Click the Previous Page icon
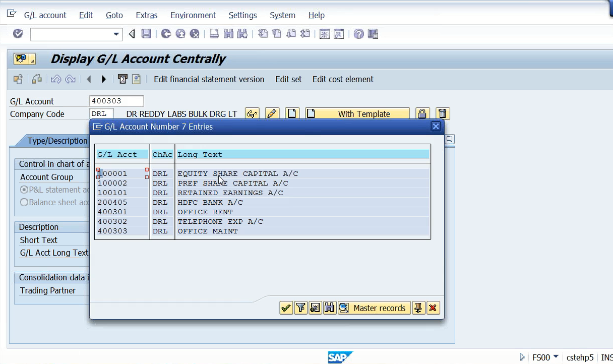Screen dimensions: 613x364 tap(277, 34)
